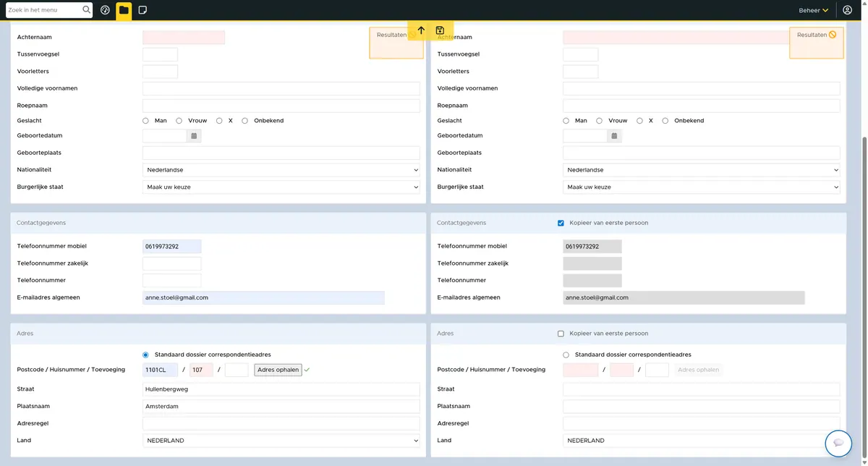This screenshot has width=868, height=466.
Task: Open the second person's Nationaliteit dropdown
Action: coord(702,170)
